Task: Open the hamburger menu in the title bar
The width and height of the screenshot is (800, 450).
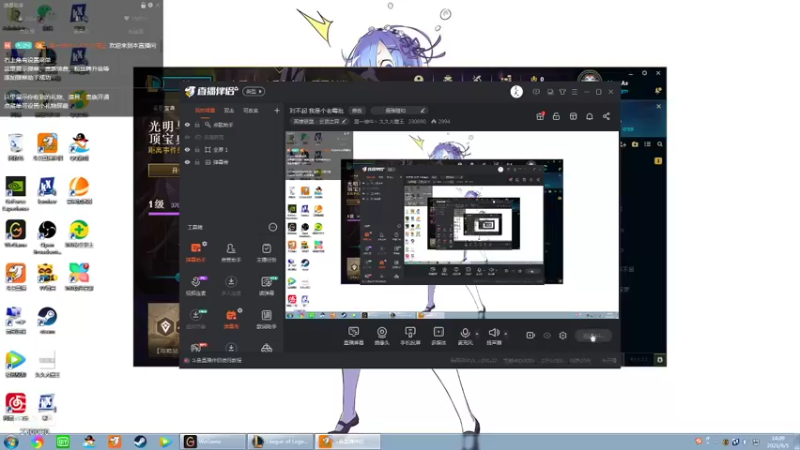Action: point(574,92)
